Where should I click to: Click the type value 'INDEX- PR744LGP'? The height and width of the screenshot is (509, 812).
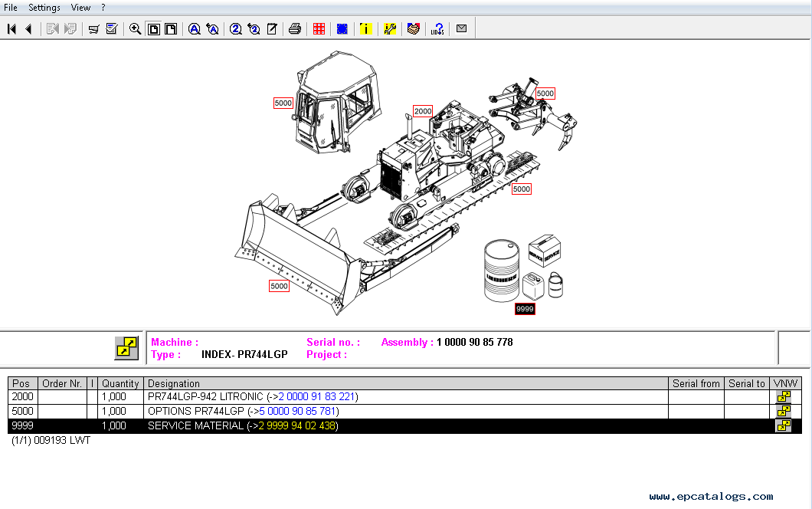(x=244, y=355)
